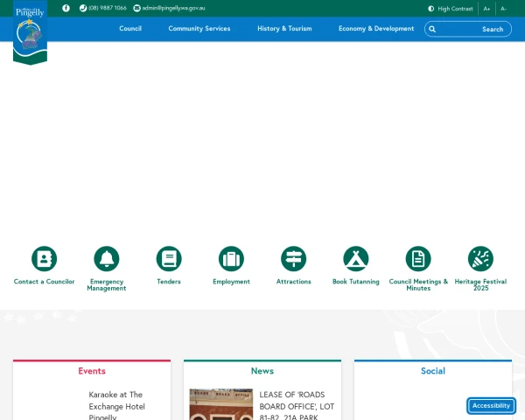The height and width of the screenshot is (420, 525).
Task: Open the Emergency Management bell icon
Action: (x=107, y=259)
